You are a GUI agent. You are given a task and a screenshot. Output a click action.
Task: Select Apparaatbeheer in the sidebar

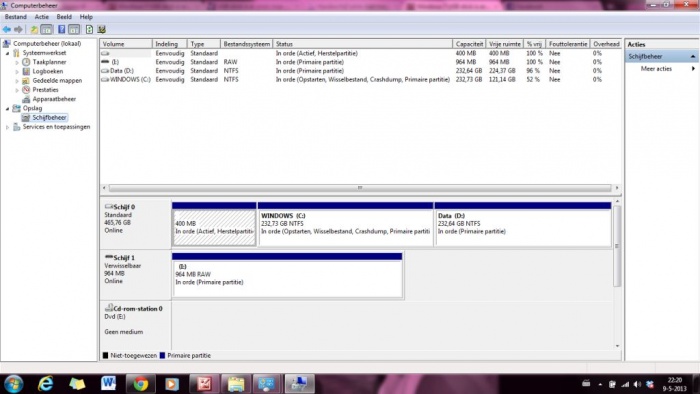[54, 99]
